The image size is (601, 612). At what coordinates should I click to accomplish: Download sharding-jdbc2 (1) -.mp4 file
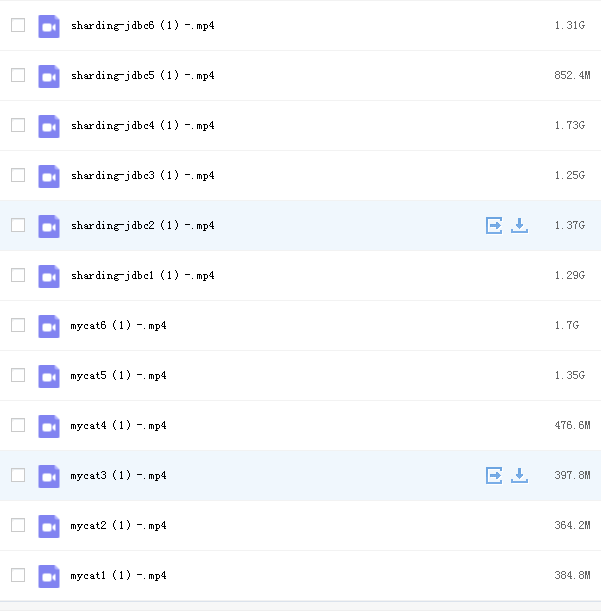[519, 226]
